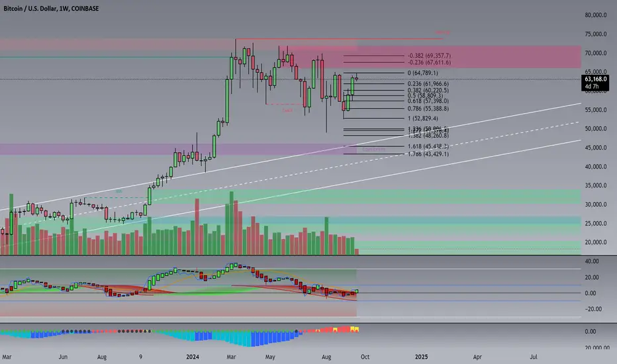Click the 45,000.0 price axis label
Image resolution: width=617 pixels, height=364 pixels.
(595, 148)
